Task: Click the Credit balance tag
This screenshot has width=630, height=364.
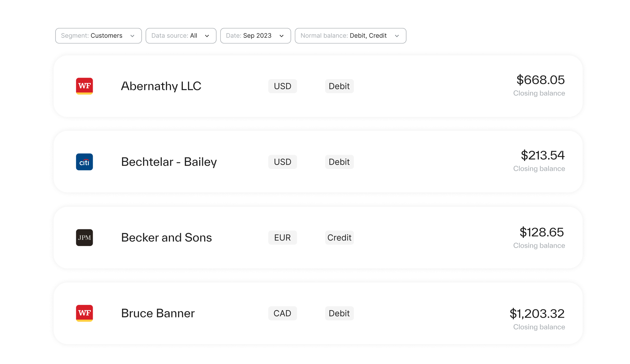Action: coord(339,238)
